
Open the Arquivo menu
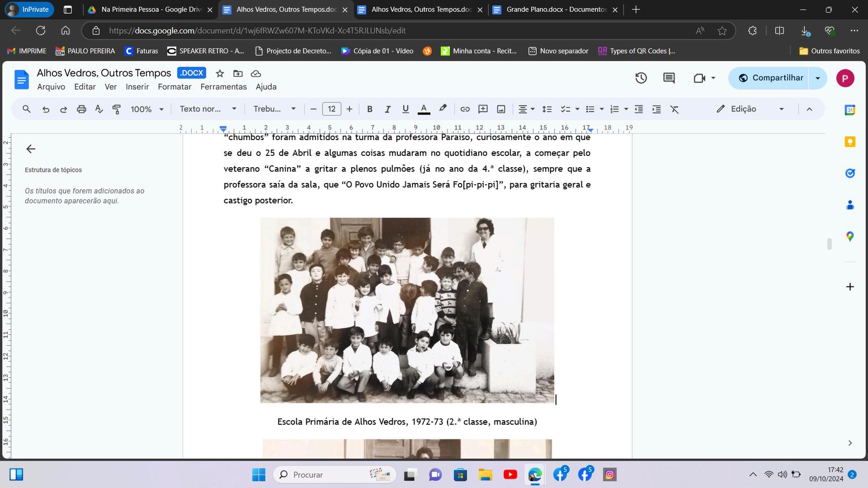(51, 87)
